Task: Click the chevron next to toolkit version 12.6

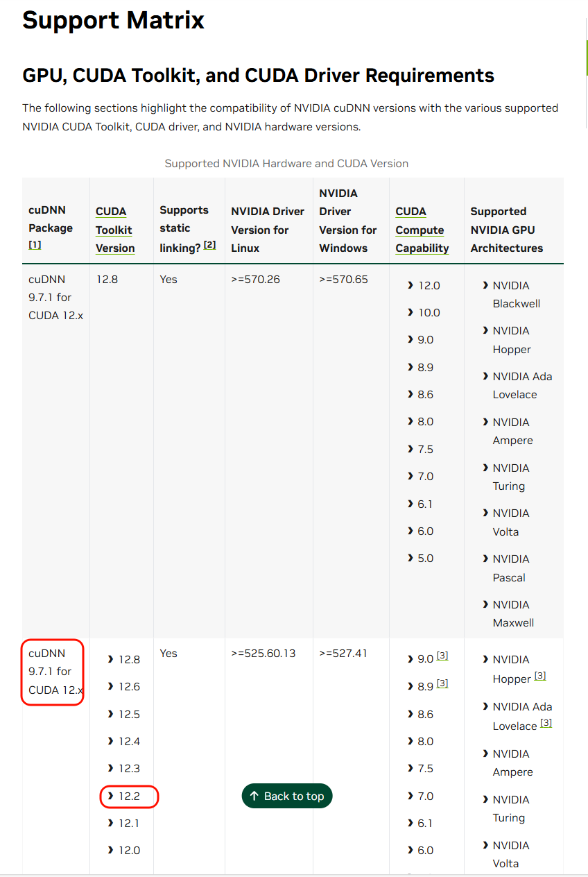Action: click(x=111, y=686)
